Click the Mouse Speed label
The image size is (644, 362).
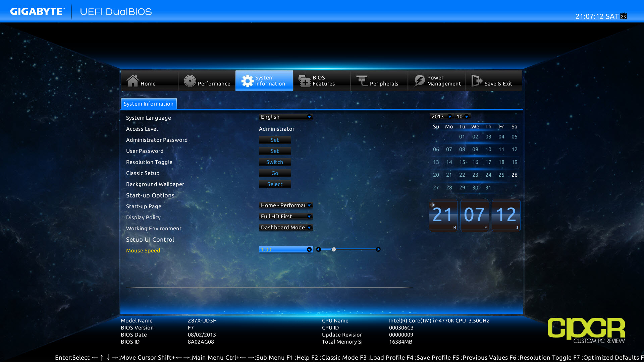pyautogui.click(x=143, y=251)
